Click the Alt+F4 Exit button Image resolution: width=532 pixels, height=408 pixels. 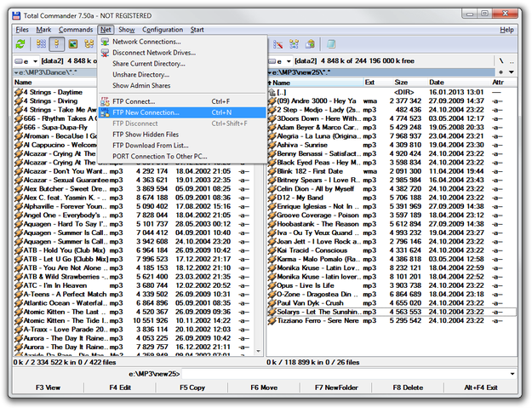click(x=481, y=388)
